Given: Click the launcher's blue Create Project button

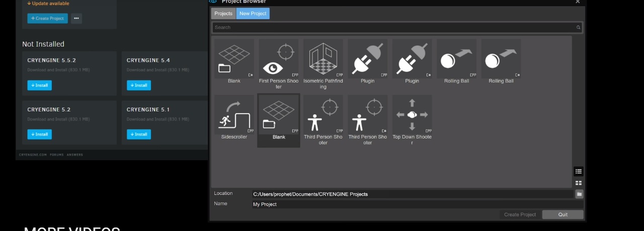Looking at the screenshot, I should 47,18.
